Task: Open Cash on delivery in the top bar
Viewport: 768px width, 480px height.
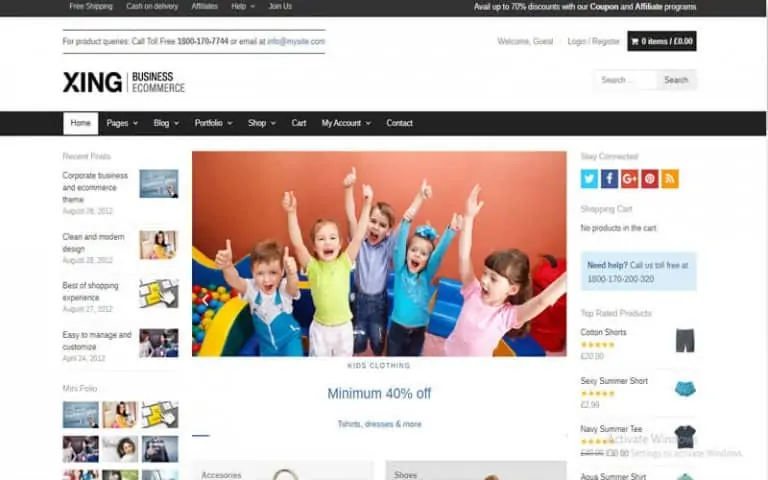Action: 152,6
